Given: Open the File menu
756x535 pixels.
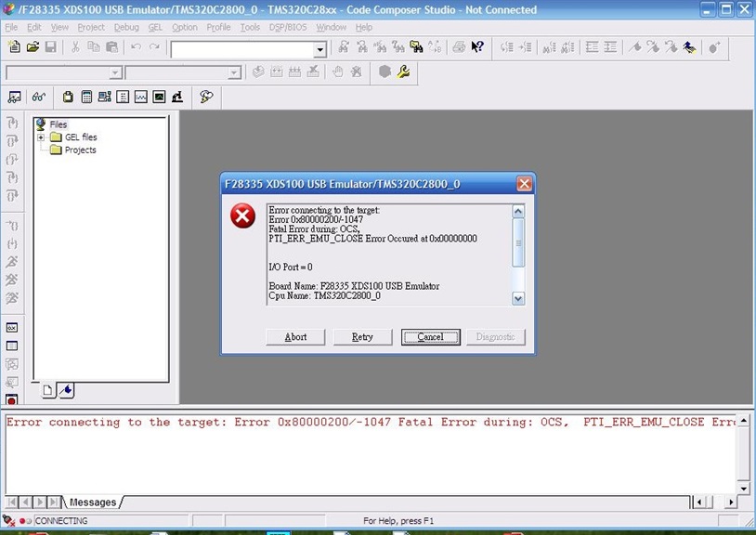Looking at the screenshot, I should coord(11,28).
